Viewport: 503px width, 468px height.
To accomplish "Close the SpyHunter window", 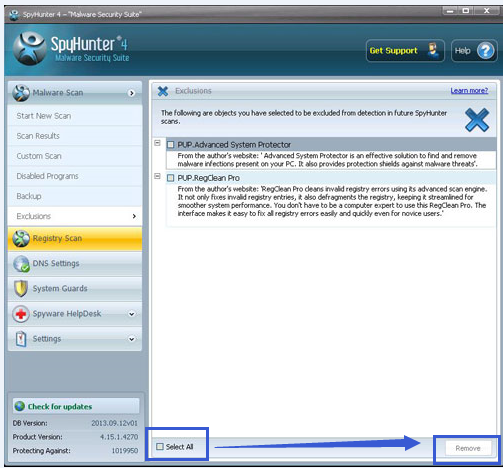I will [x=487, y=11].
